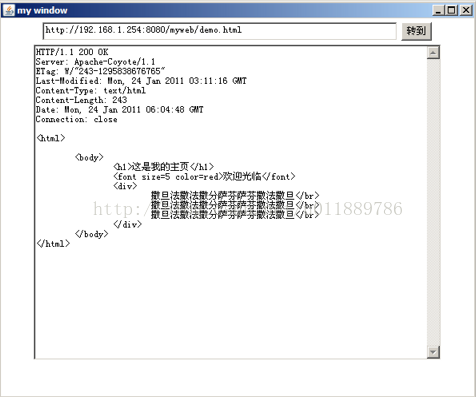476x397 pixels.
Task: Click the closing </div> tag
Action: [x=127, y=224]
